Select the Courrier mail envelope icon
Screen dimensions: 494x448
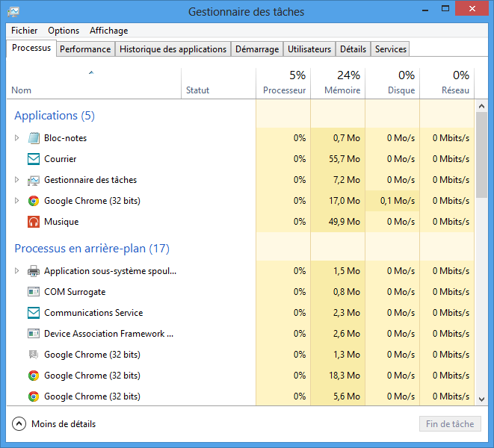point(34,159)
